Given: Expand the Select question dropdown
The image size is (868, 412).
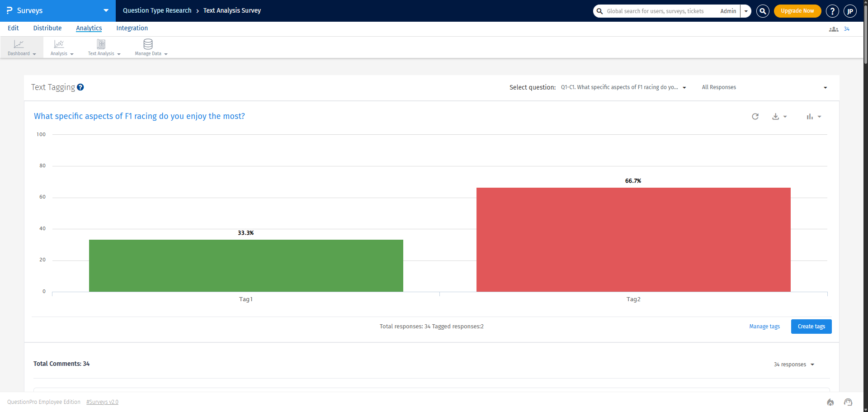Looking at the screenshot, I should 623,87.
